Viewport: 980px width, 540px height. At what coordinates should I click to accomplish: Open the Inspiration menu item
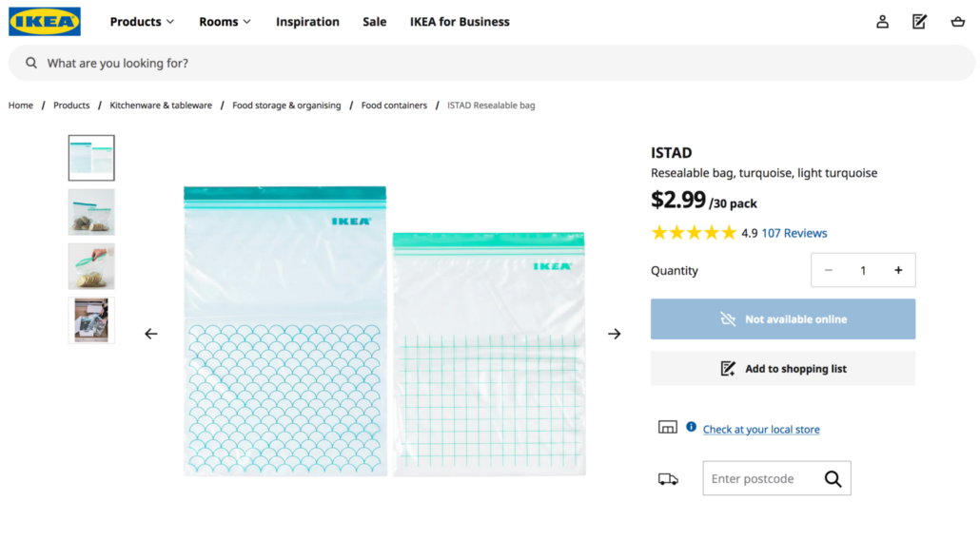pos(307,22)
